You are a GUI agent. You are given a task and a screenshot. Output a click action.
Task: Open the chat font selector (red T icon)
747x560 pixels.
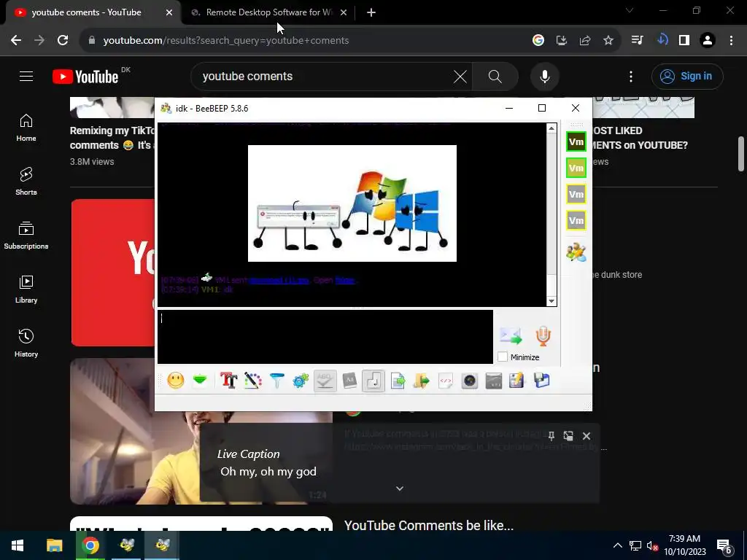click(x=228, y=381)
